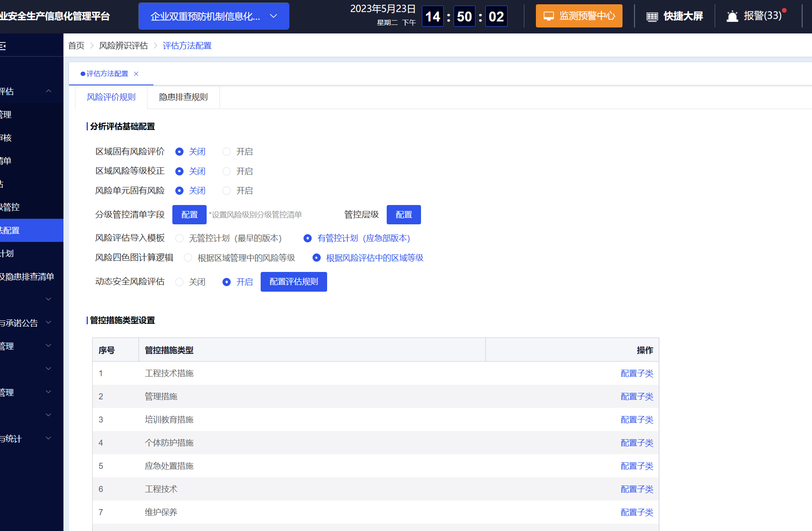Switch to the 隐患排查规则 tab
Screen dimensions: 812x531
(183, 97)
